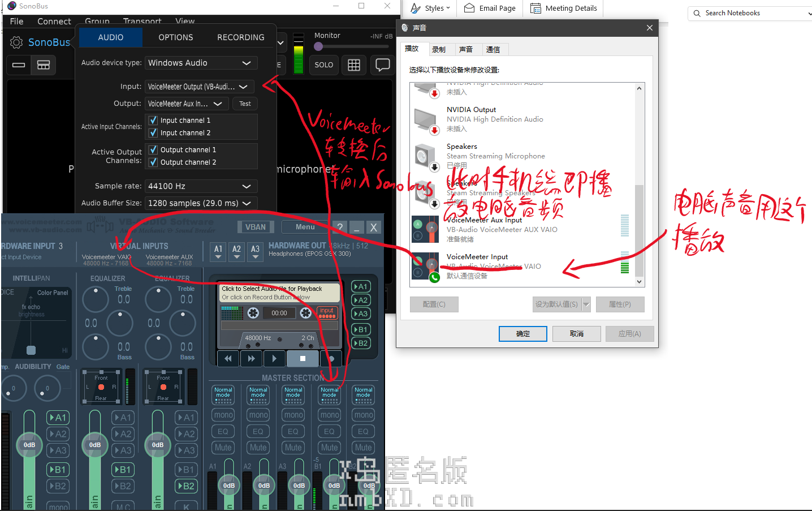Click the Meeting Details icon
The image size is (812, 511).
[535, 8]
